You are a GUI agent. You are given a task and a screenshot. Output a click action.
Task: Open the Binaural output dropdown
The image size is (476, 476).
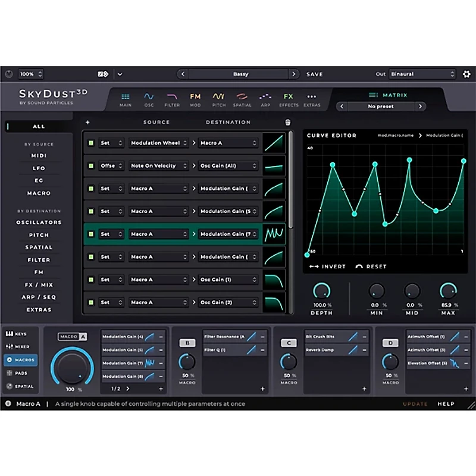click(422, 74)
